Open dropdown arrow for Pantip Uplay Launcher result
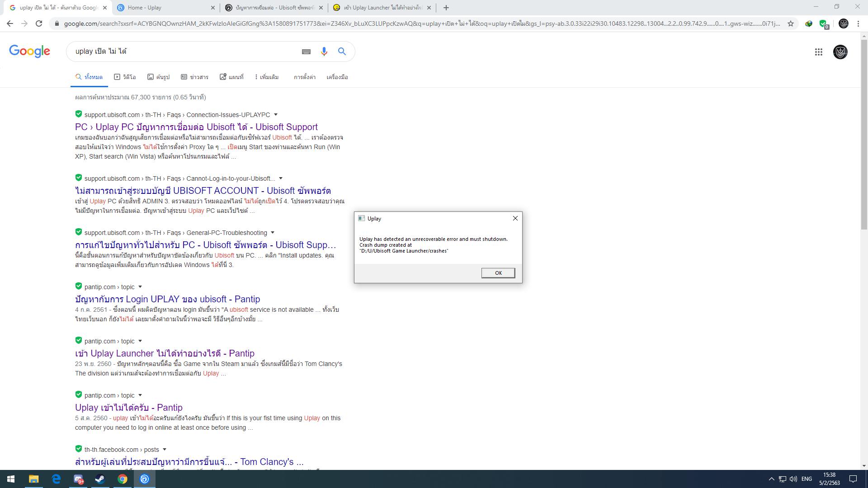This screenshot has width=868, height=488. click(140, 341)
